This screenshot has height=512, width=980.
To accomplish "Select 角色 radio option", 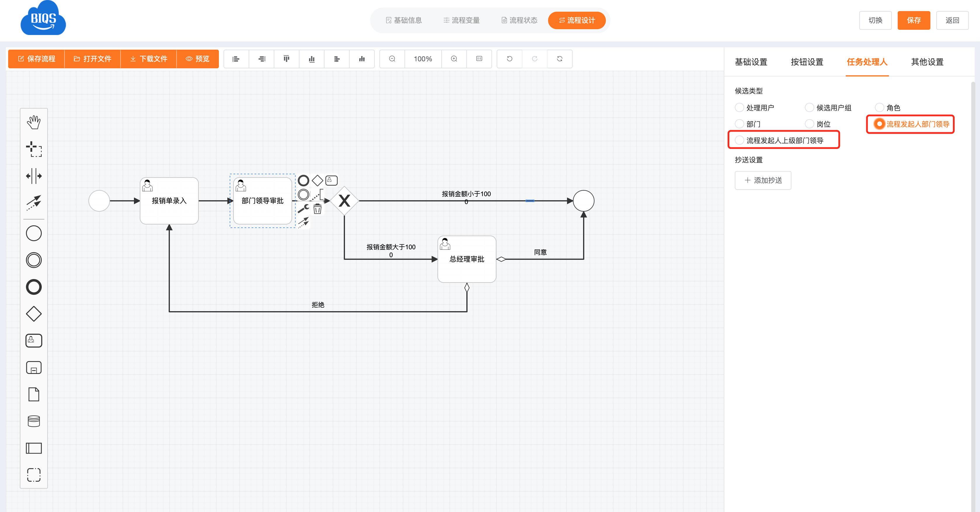I will pos(887,108).
